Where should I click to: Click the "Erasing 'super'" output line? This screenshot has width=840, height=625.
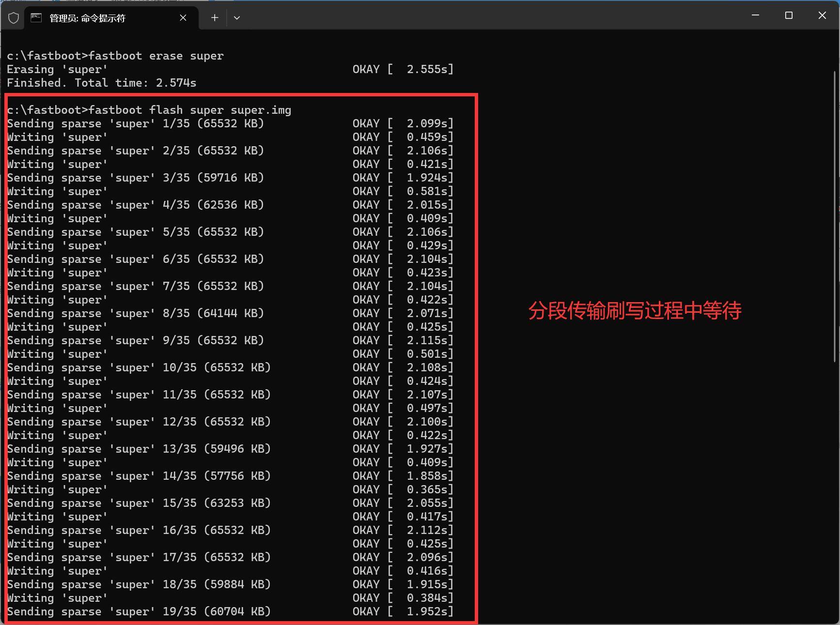[x=57, y=69]
